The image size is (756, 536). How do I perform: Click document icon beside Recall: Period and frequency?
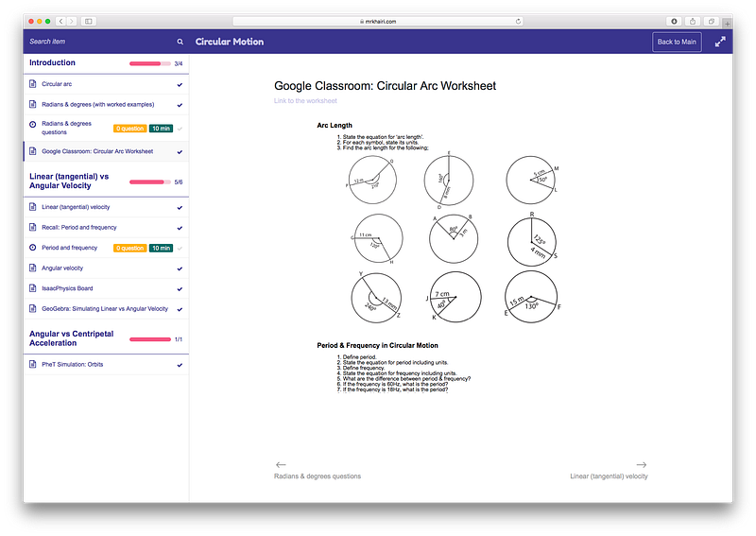pos(33,227)
